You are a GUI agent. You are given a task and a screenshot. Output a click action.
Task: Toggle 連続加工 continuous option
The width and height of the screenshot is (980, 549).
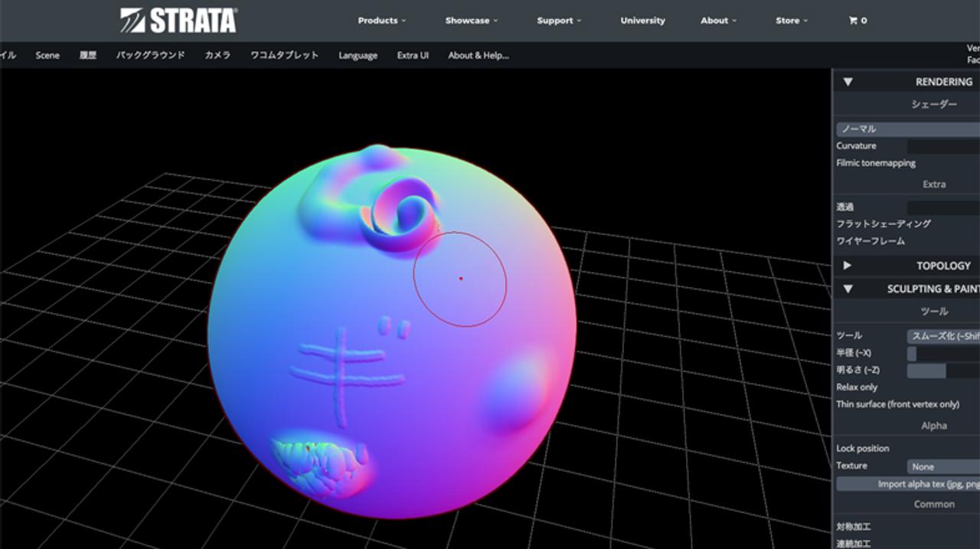pyautogui.click(x=854, y=544)
